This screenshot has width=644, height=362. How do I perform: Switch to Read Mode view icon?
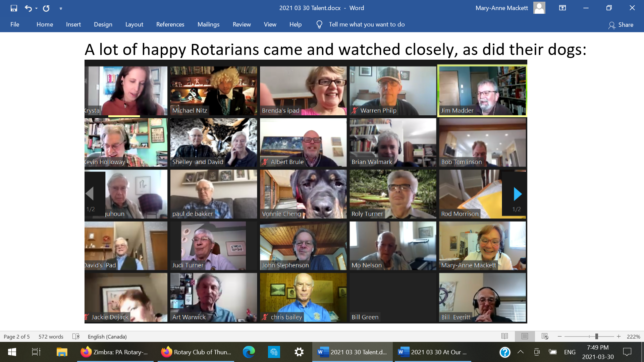pyautogui.click(x=504, y=336)
